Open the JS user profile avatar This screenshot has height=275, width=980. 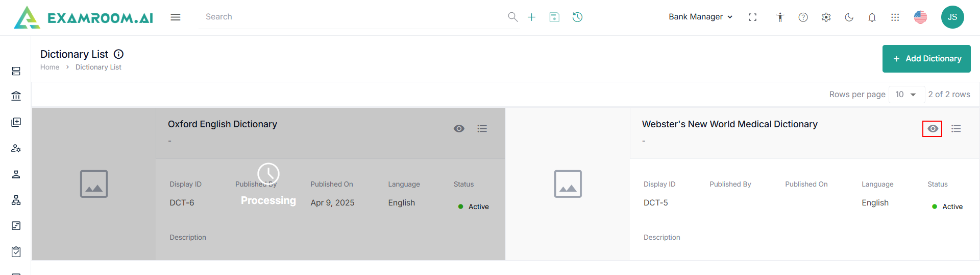pyautogui.click(x=952, y=17)
